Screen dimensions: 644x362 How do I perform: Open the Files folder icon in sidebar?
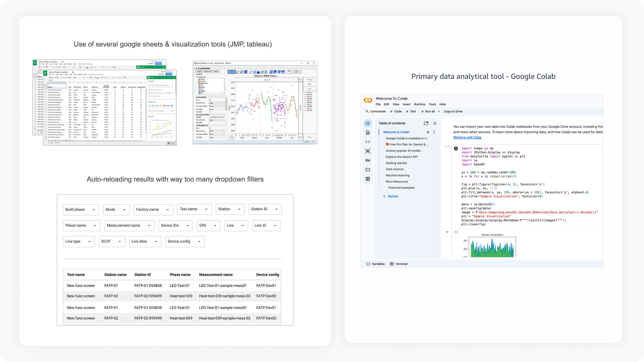368,169
